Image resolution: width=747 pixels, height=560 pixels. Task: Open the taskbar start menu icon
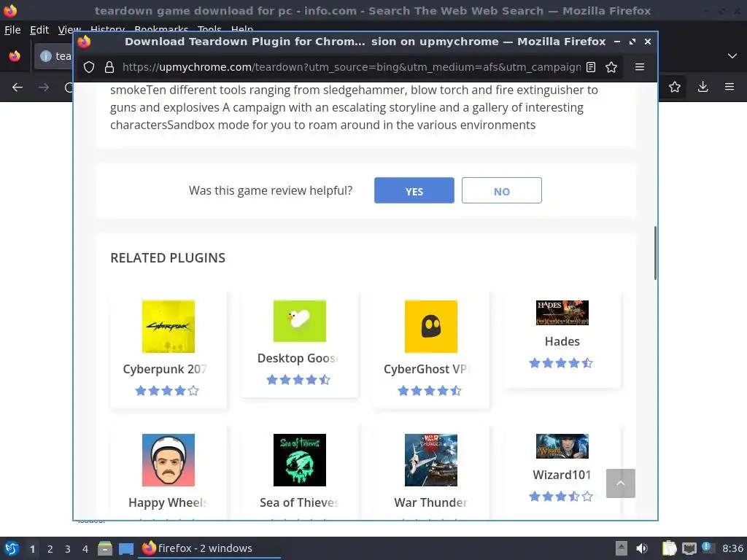click(12, 548)
